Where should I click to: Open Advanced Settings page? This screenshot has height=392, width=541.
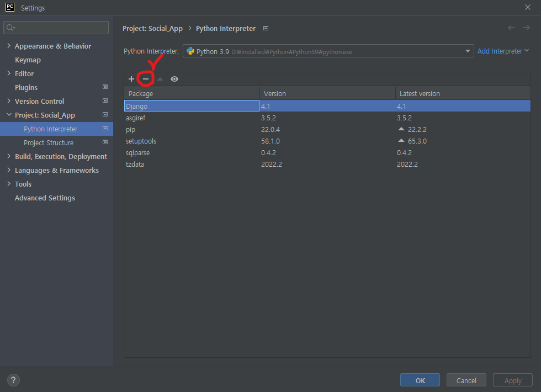point(45,198)
